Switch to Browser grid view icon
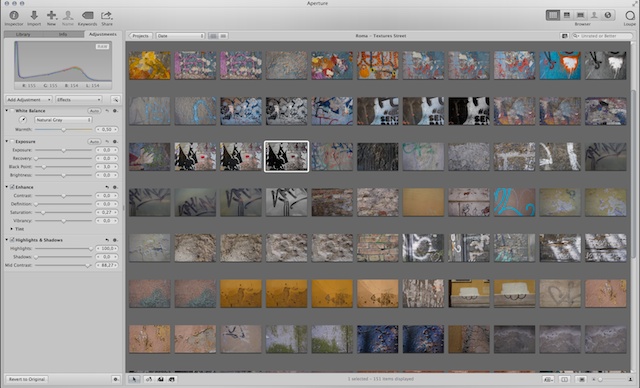 (x=553, y=15)
